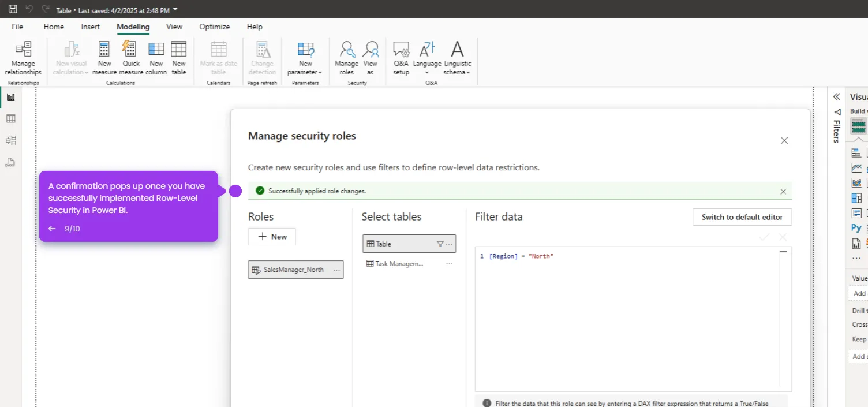Open more options for SalesManager_North role

[336, 270]
